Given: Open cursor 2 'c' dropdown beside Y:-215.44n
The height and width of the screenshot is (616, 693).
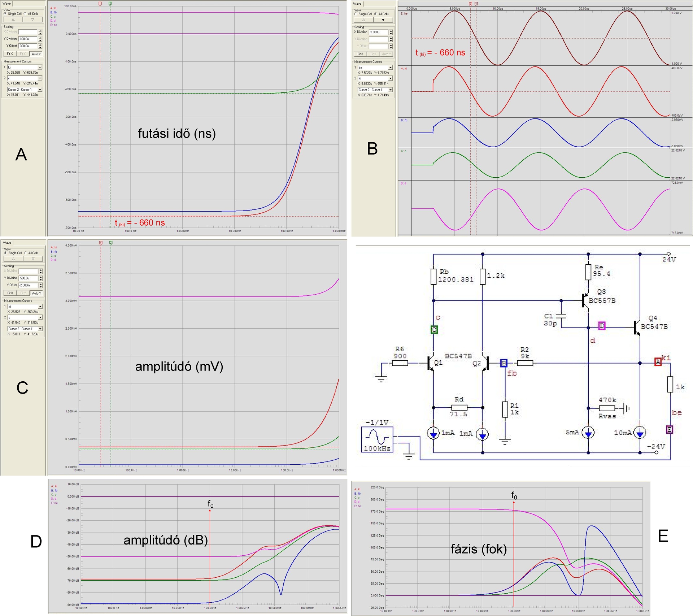Looking at the screenshot, I should tap(40, 78).
